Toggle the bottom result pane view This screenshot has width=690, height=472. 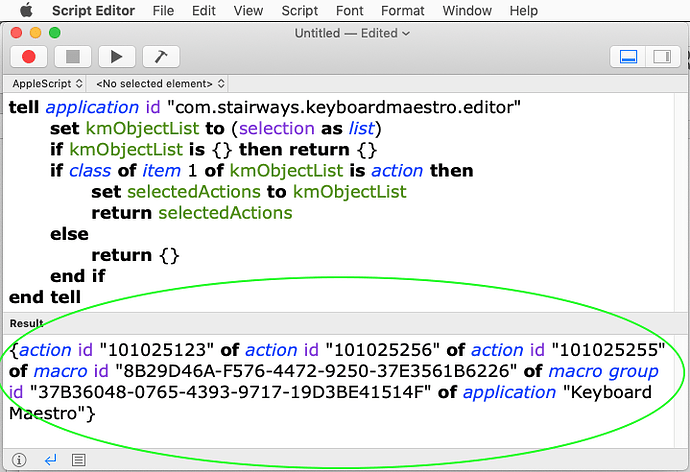pyautogui.click(x=628, y=57)
